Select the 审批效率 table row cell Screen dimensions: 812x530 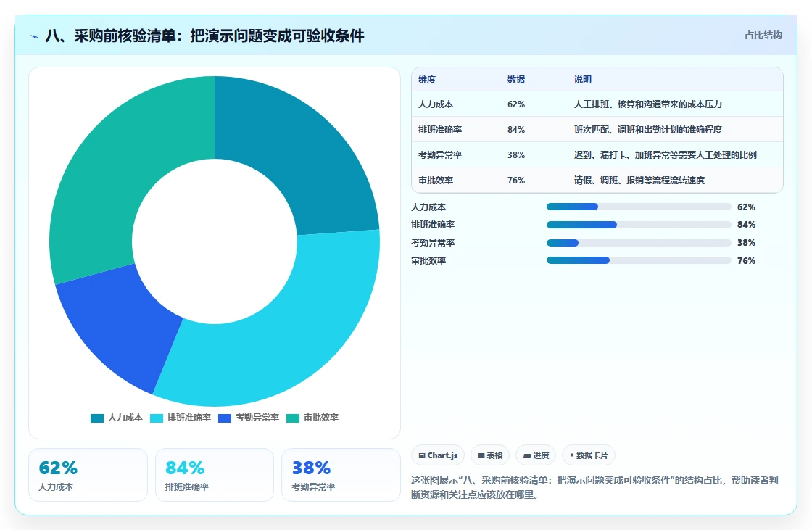tap(436, 181)
